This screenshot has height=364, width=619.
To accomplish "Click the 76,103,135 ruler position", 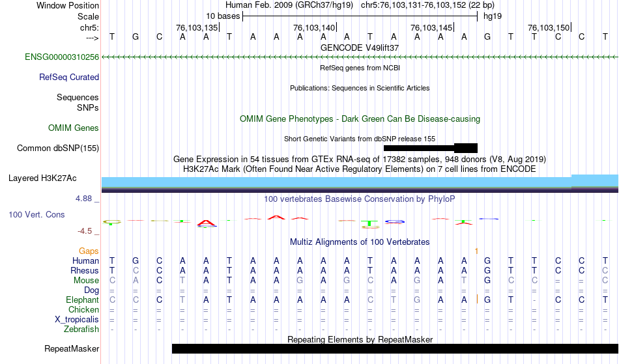I will coord(197,27).
